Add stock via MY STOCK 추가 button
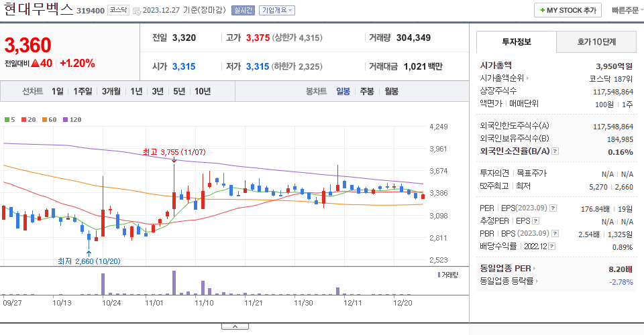Screen dimensions: 644x335 click(x=568, y=10)
